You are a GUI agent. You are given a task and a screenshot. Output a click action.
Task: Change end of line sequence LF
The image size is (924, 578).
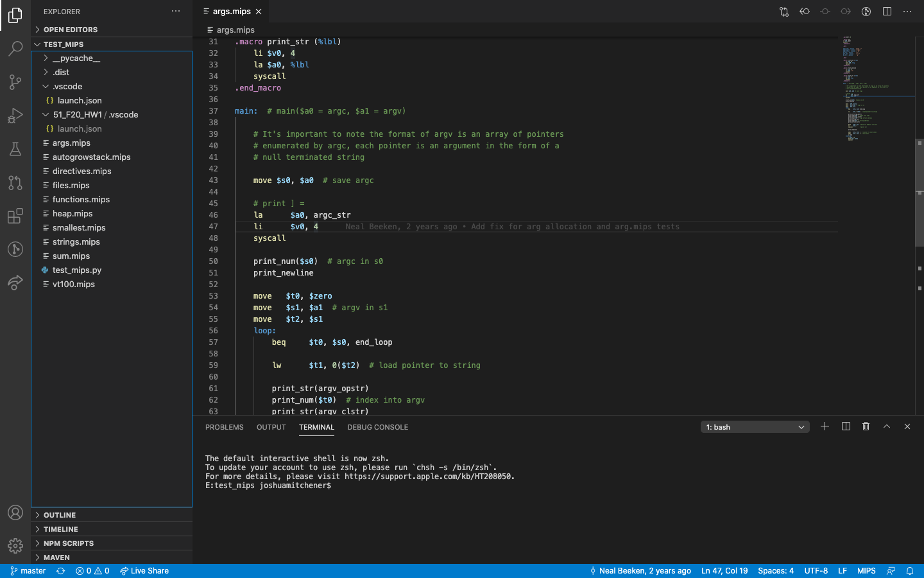click(843, 571)
